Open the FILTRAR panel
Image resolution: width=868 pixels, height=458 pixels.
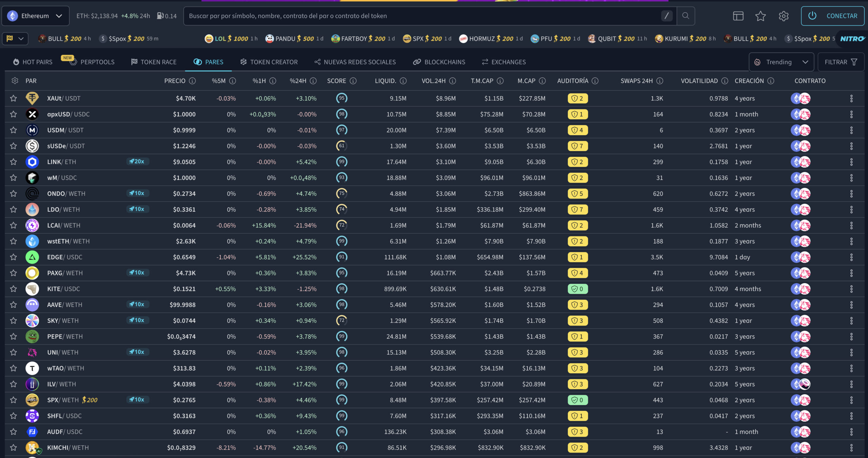(x=841, y=62)
